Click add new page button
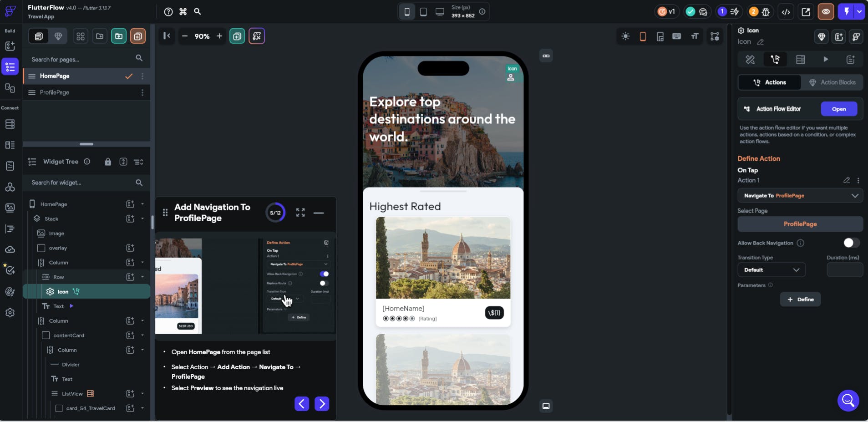The height and width of the screenshot is (422, 868). (x=138, y=36)
